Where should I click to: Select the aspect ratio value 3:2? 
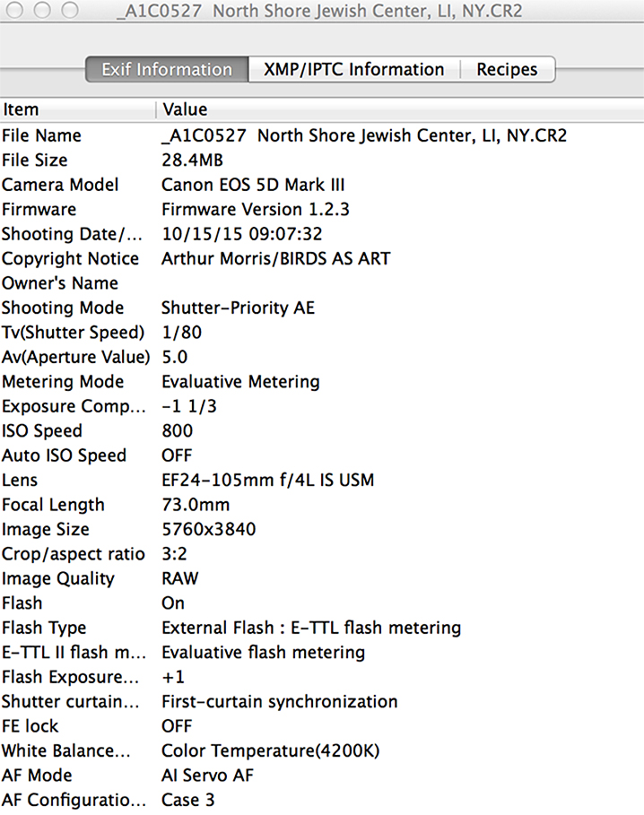[x=174, y=554]
